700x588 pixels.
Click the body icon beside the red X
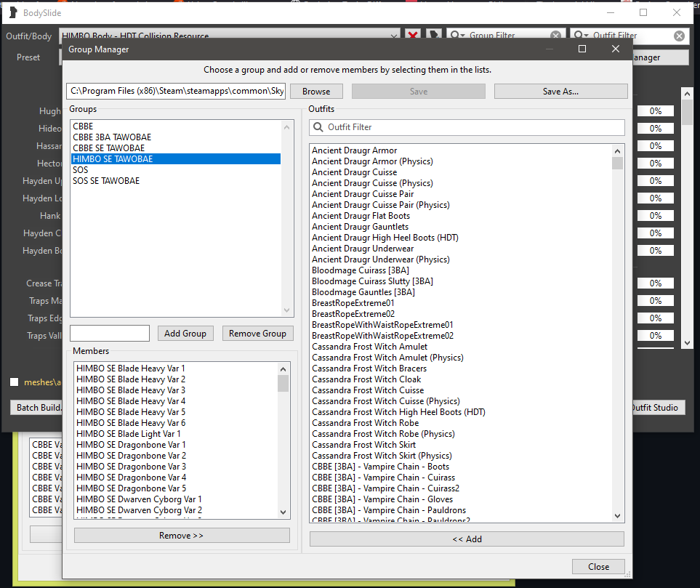pos(433,34)
